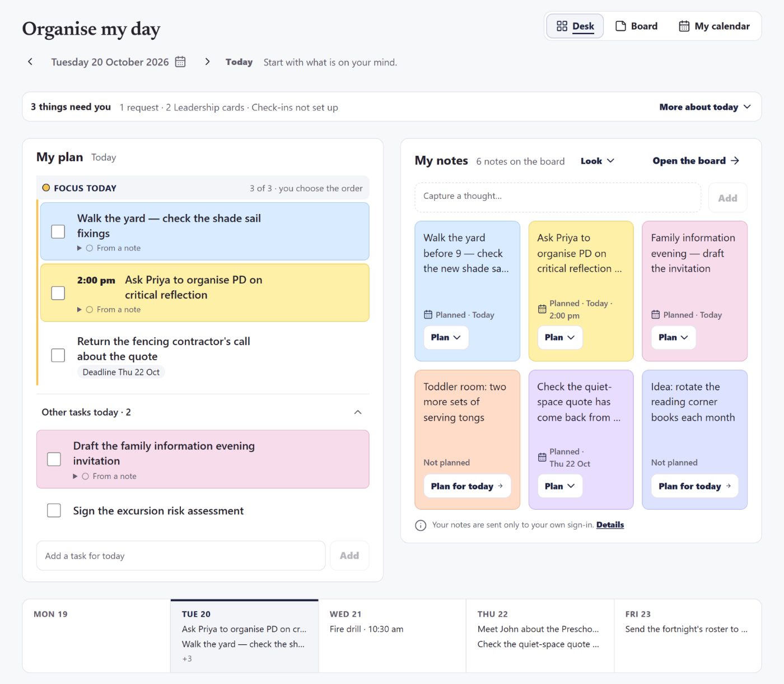Go to the previous day arrow
The height and width of the screenshot is (684, 784).
click(x=30, y=62)
